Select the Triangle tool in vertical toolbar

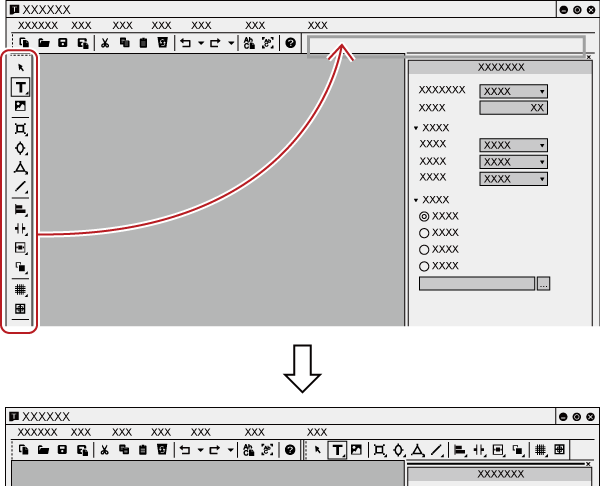click(x=20, y=168)
